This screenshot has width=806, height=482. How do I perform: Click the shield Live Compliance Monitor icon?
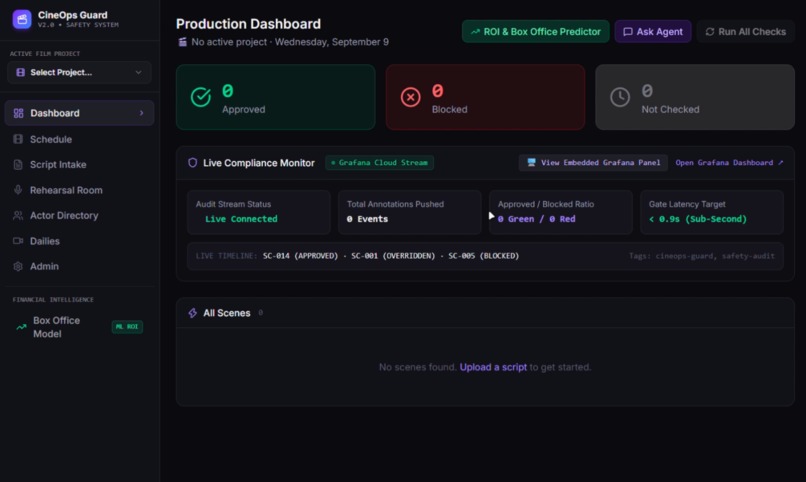(192, 163)
